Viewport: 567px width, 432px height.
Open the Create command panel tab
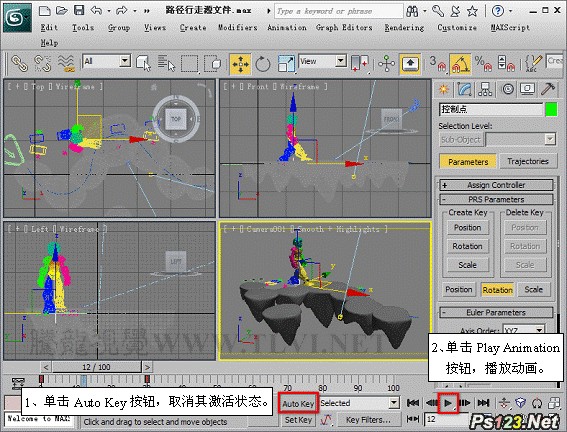(x=444, y=89)
